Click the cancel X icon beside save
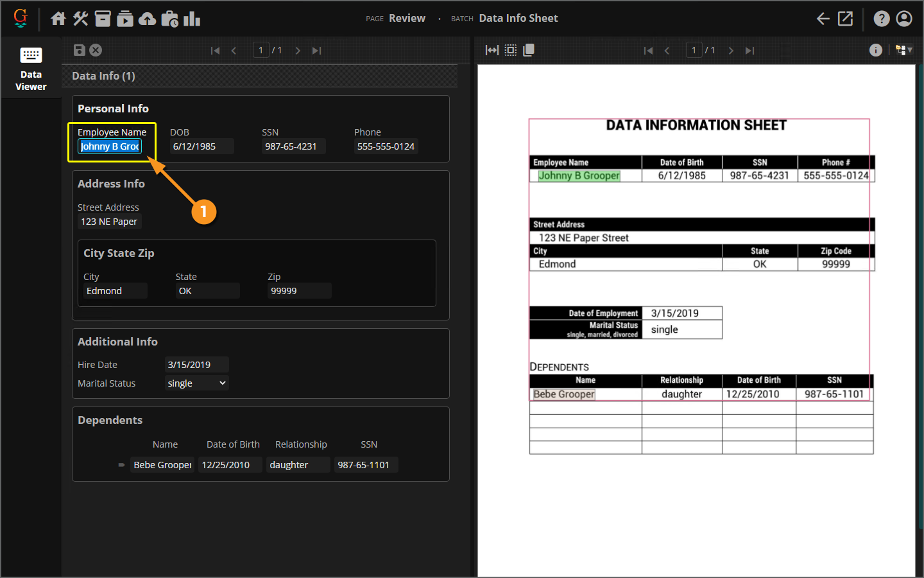 point(96,50)
